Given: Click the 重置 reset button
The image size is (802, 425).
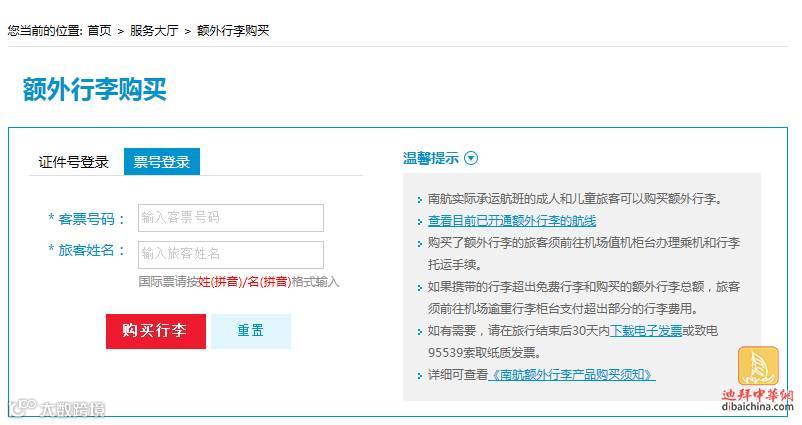Looking at the screenshot, I should click(251, 331).
